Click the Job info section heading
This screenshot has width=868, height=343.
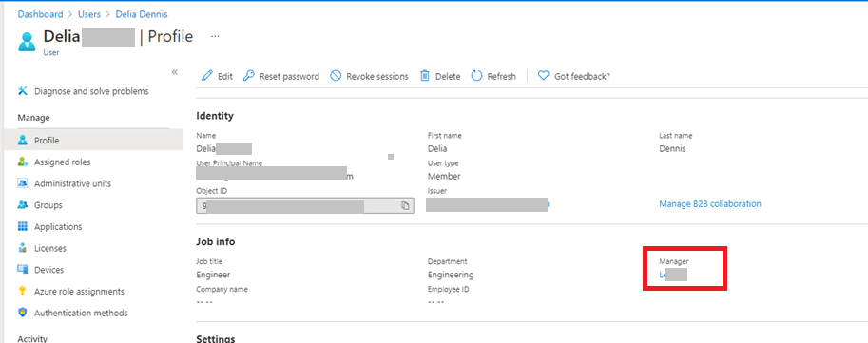point(216,241)
